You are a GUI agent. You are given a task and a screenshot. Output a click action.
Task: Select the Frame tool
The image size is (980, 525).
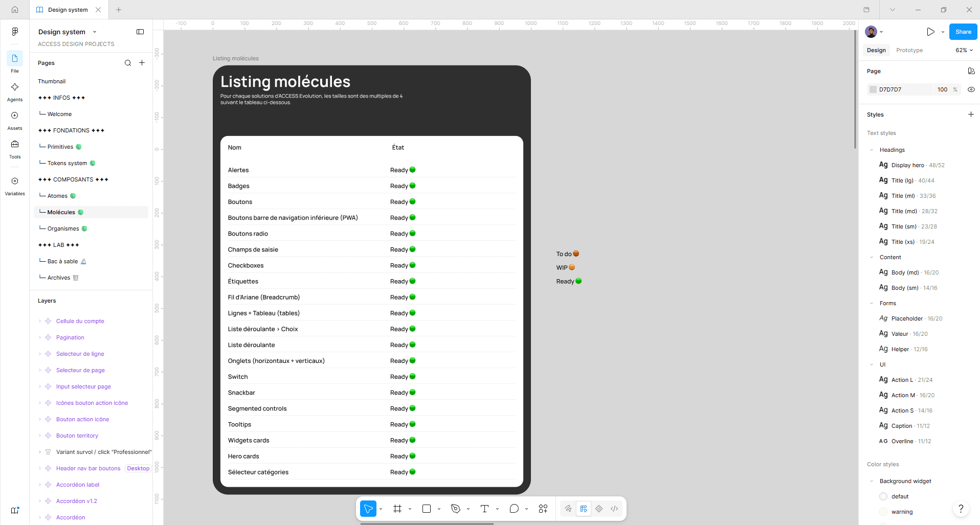(397, 509)
